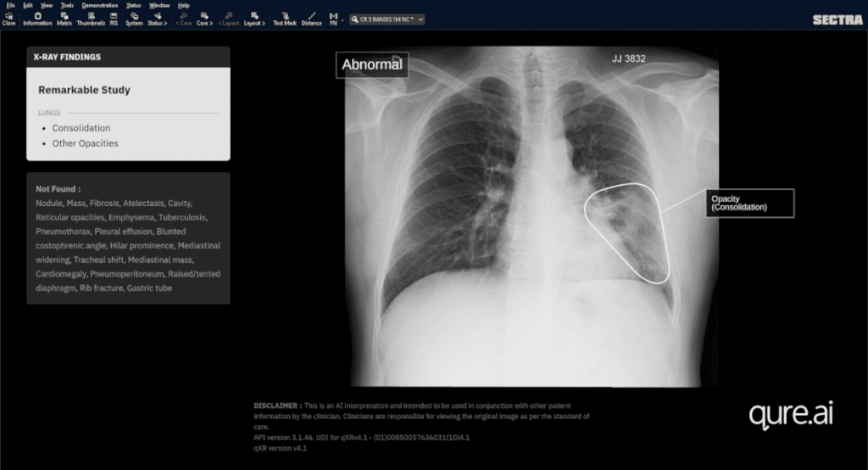Screen dimensions: 868x470
Task: Expand the FN dropdown arrow
Action: click(x=342, y=20)
